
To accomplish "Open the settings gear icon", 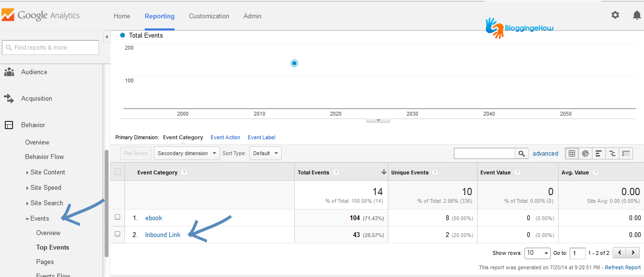I will tap(615, 15).
